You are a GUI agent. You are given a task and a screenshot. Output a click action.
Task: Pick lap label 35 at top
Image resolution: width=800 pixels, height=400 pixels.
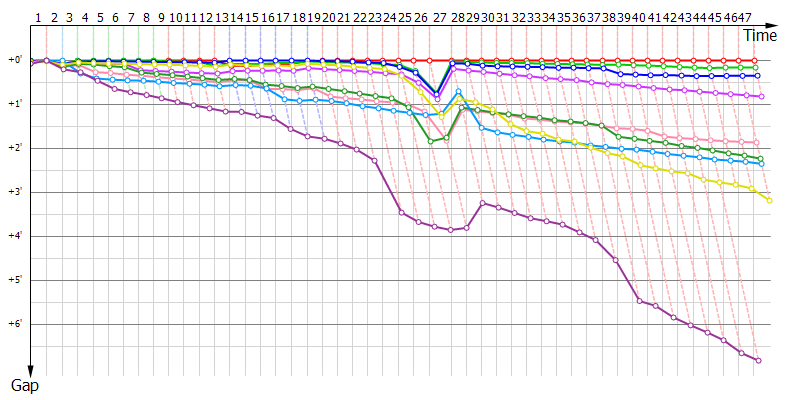(564, 18)
